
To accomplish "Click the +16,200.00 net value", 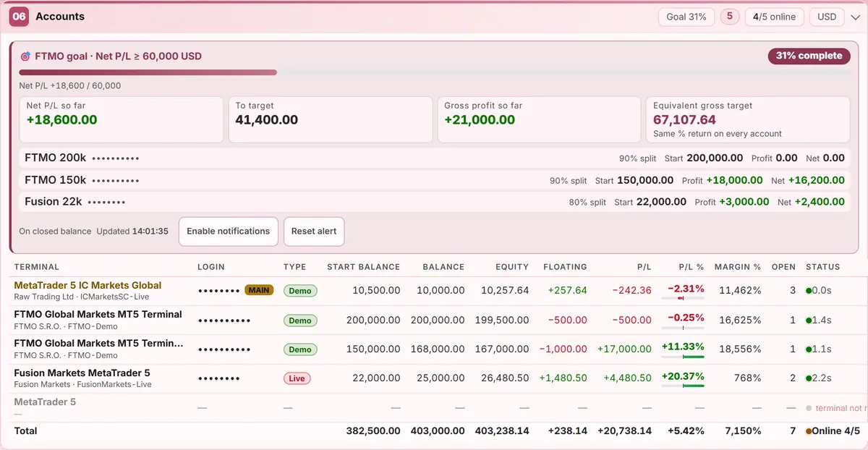I will tap(816, 180).
